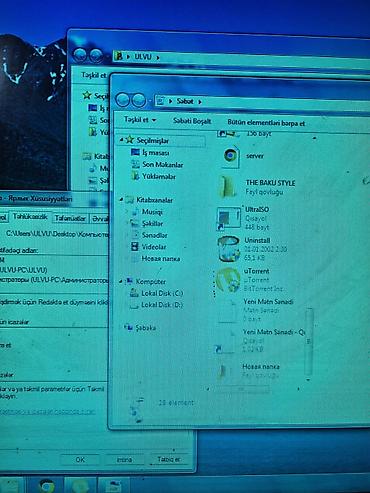Click the Səbət forward navigation arrow
This screenshot has height=493, width=370.
tap(139, 100)
